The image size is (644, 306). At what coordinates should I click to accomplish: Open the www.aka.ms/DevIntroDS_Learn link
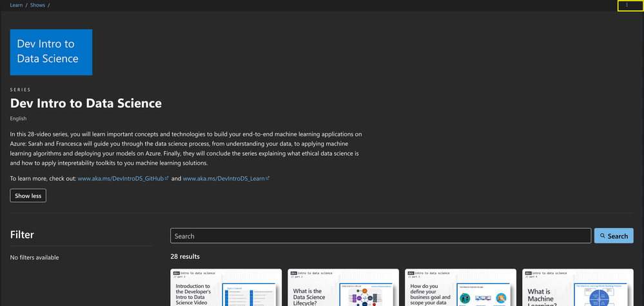point(226,179)
